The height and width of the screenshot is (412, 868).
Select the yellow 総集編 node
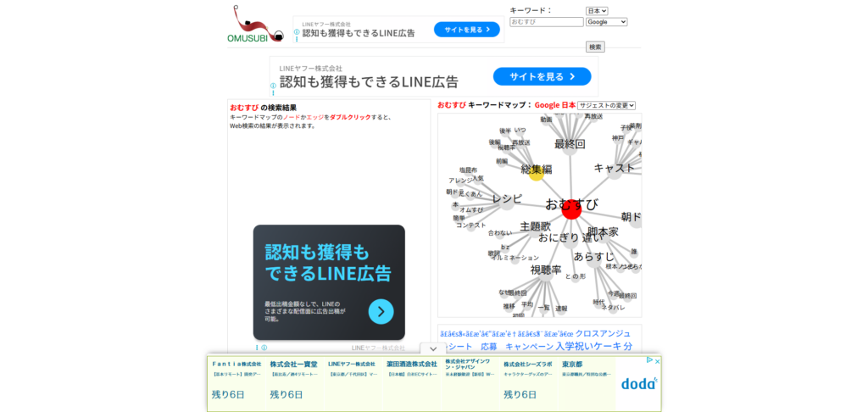[536, 173]
